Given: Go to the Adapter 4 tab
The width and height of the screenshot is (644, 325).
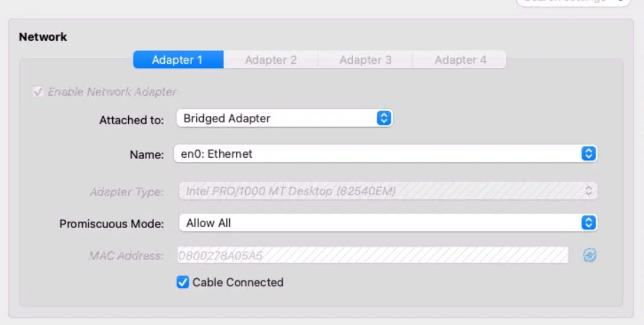Looking at the screenshot, I should tap(460, 60).
